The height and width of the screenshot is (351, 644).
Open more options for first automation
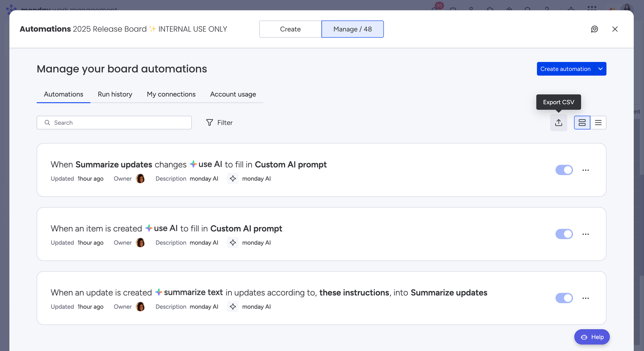click(x=585, y=170)
